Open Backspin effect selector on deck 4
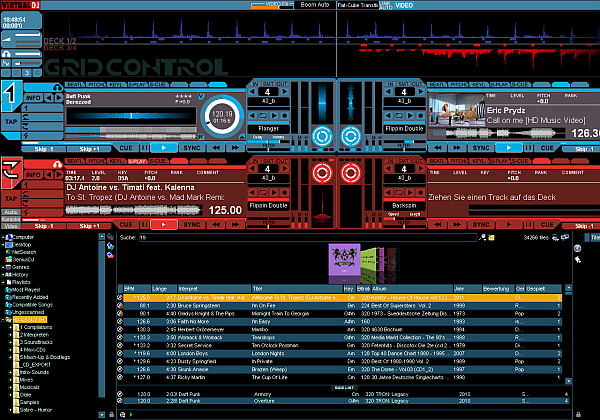The image size is (600, 420). point(404,206)
